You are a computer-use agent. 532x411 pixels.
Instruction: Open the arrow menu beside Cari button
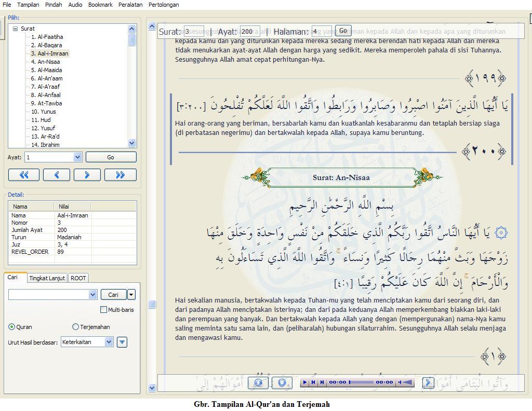point(131,295)
